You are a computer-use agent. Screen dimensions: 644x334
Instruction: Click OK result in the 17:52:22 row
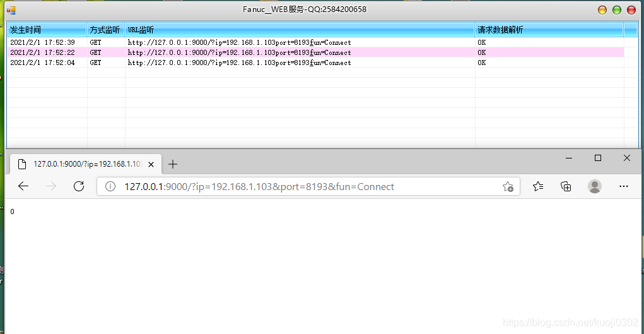tap(481, 52)
